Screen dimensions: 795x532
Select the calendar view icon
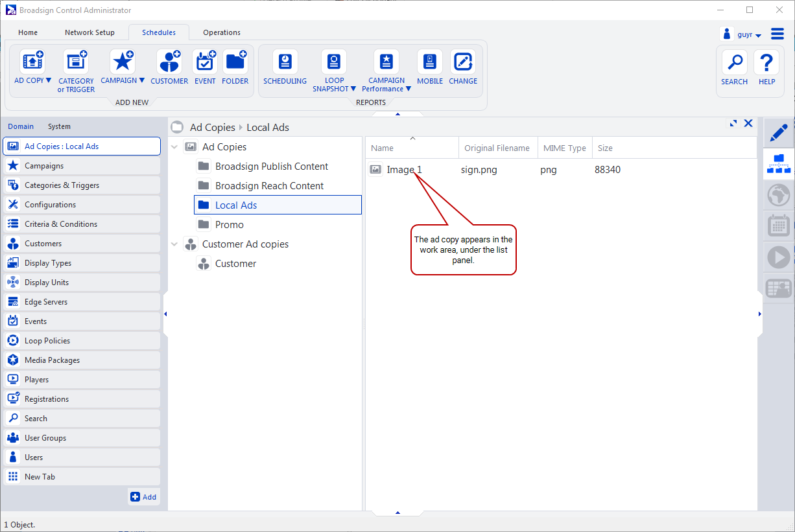pyautogui.click(x=779, y=226)
